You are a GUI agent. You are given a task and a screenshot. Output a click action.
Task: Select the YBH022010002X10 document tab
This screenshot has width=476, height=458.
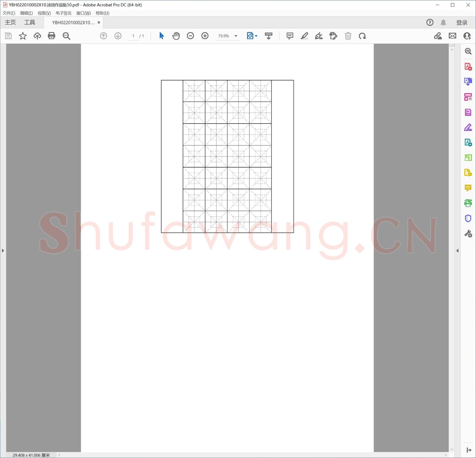coord(73,22)
